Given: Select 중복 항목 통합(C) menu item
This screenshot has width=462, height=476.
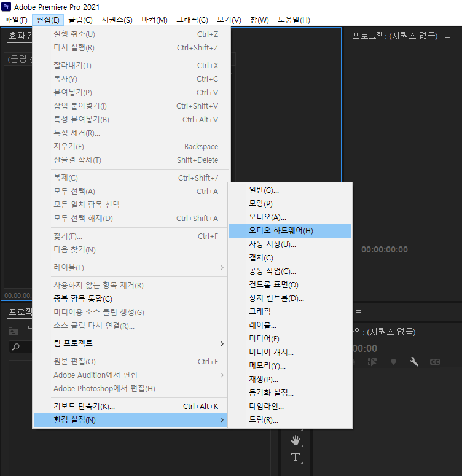Looking at the screenshot, I should [130, 298].
